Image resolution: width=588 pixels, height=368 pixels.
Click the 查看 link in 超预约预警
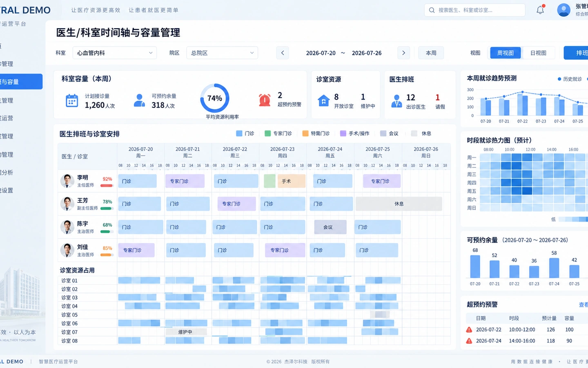point(584,305)
